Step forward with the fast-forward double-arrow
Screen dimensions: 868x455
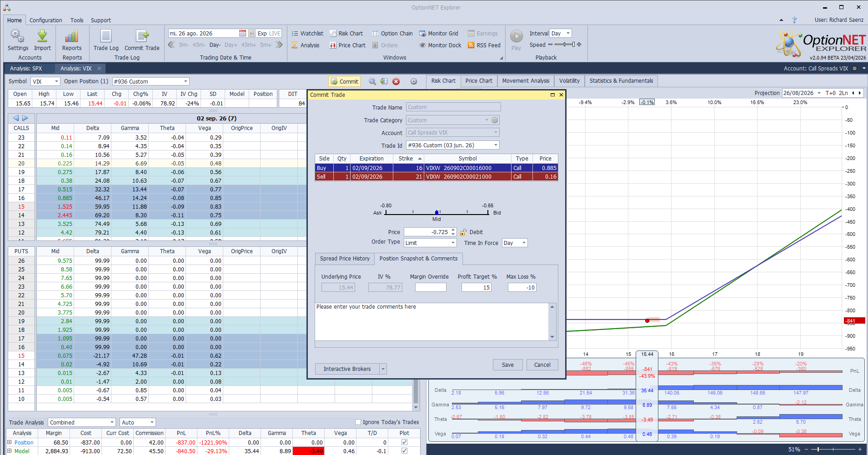(279, 45)
